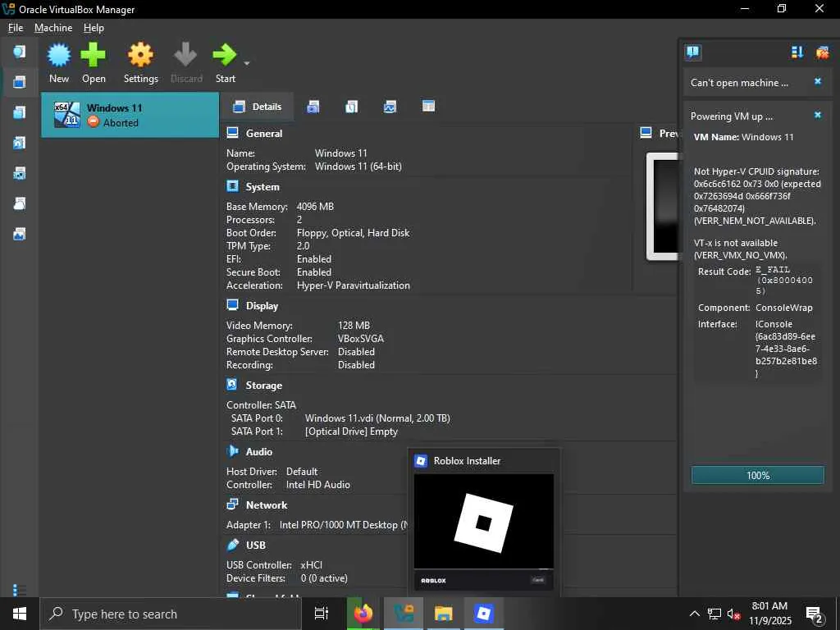Image resolution: width=840 pixels, height=630 pixels.
Task: Click the "VBoxSVGA" graphics controller value
Action: coord(361,339)
